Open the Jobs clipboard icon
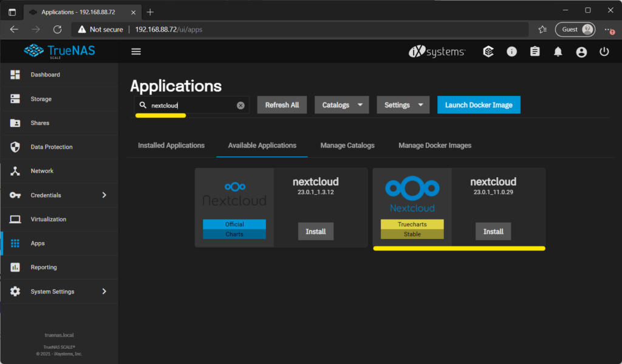The width and height of the screenshot is (622, 364). point(535,52)
